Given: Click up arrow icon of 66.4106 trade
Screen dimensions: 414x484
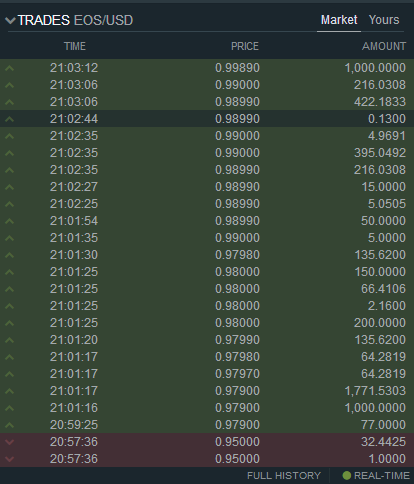Looking at the screenshot, I should coord(10,289).
